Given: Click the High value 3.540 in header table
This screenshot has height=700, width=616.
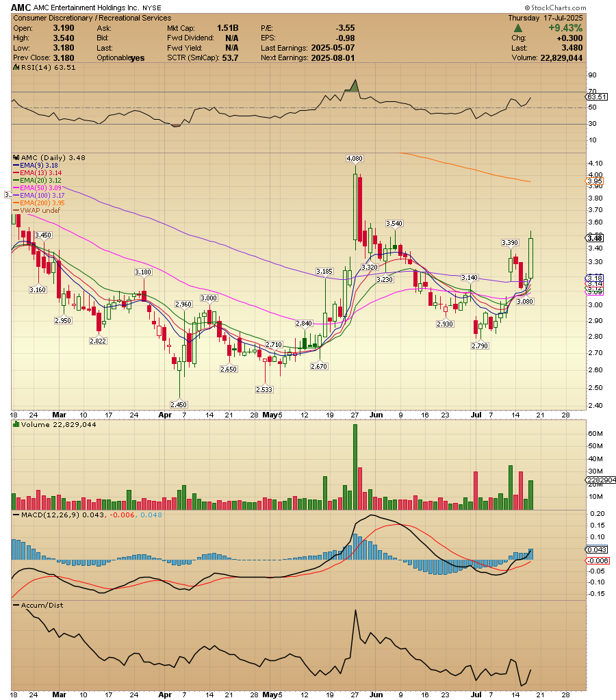Looking at the screenshot, I should [64, 38].
